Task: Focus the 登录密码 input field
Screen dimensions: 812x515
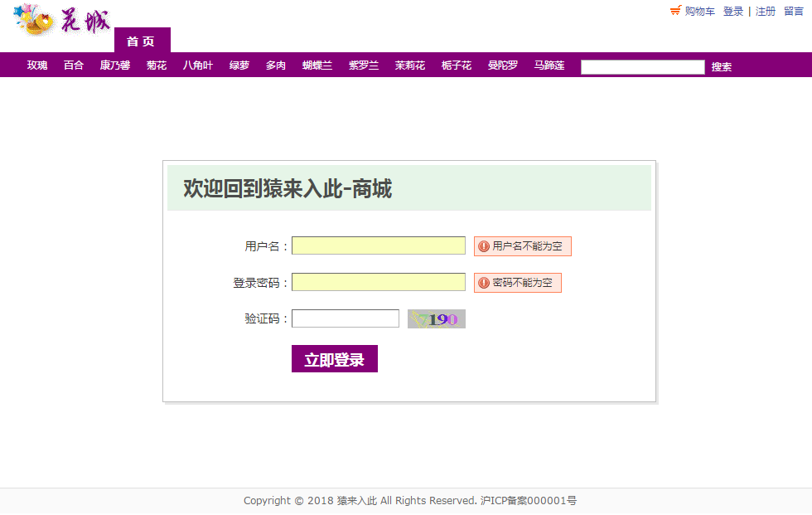Action: [379, 282]
